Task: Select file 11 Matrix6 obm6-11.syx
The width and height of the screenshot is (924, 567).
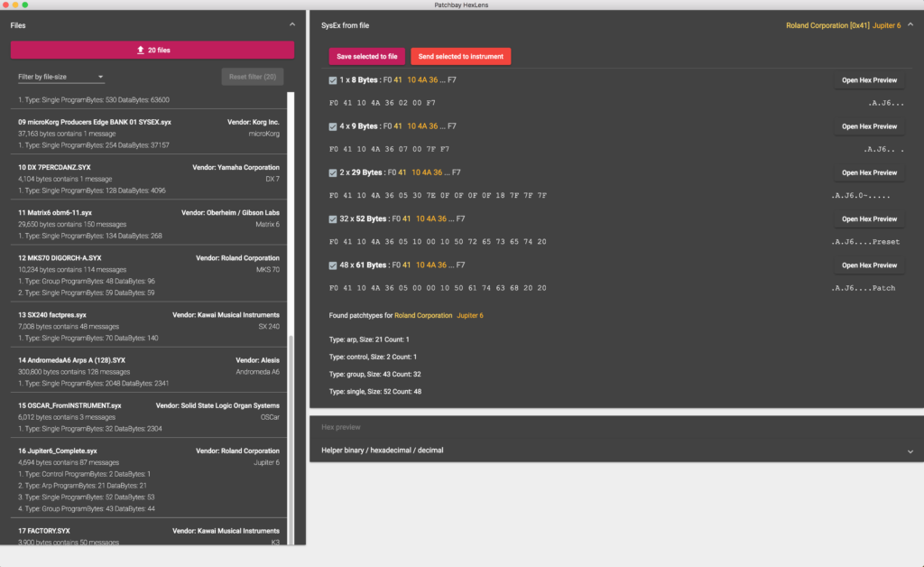Action: pyautogui.click(x=149, y=224)
